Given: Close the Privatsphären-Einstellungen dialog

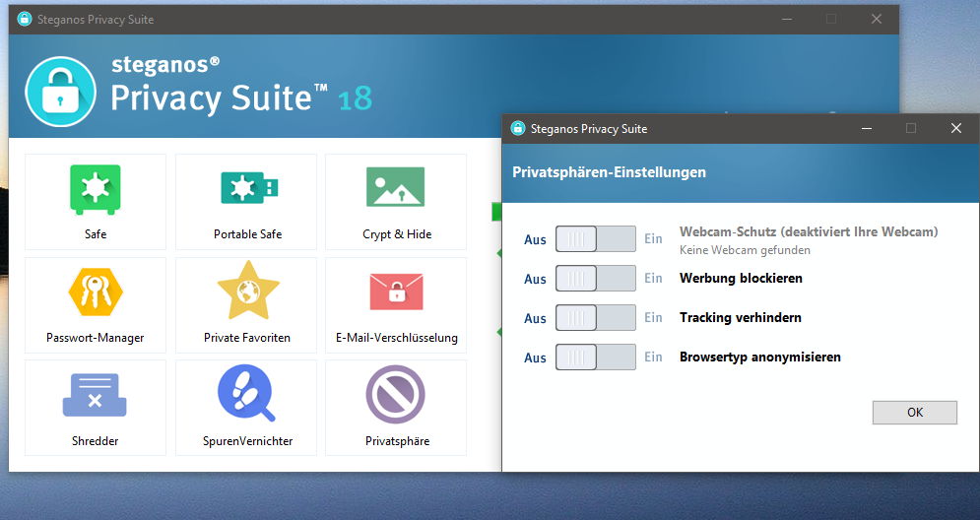Looking at the screenshot, I should 956,128.
